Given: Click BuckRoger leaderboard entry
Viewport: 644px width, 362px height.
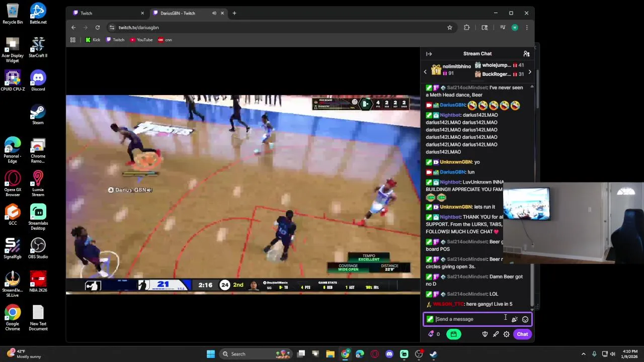Looking at the screenshot, I should pos(500,74).
